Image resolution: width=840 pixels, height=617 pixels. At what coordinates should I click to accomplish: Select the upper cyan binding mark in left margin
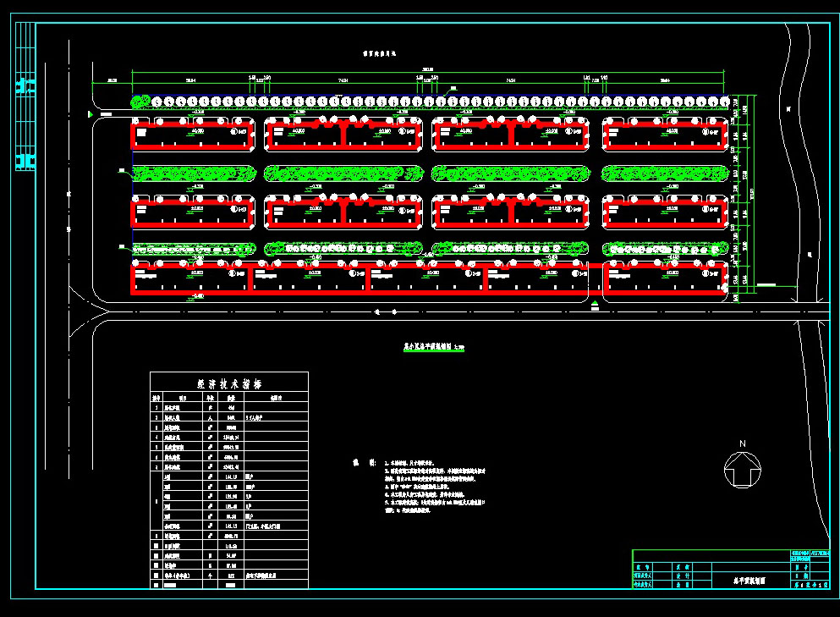25,86
